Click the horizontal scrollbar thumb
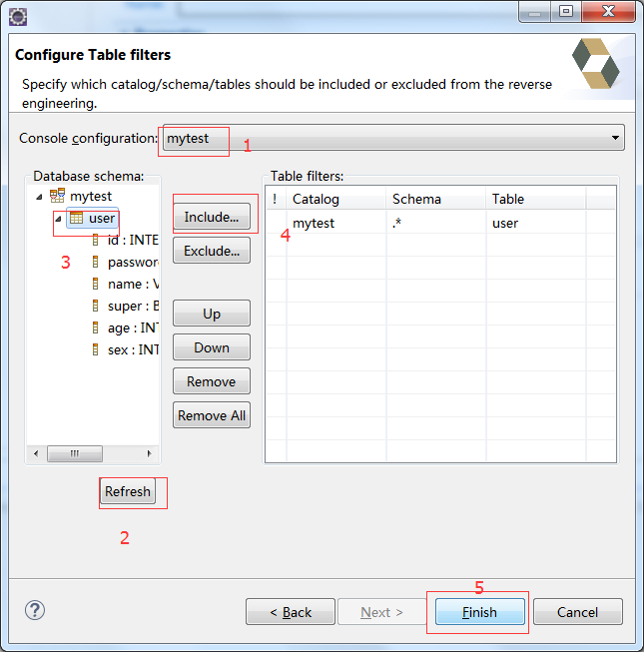Viewport: 644px width, 652px height. pos(75,453)
